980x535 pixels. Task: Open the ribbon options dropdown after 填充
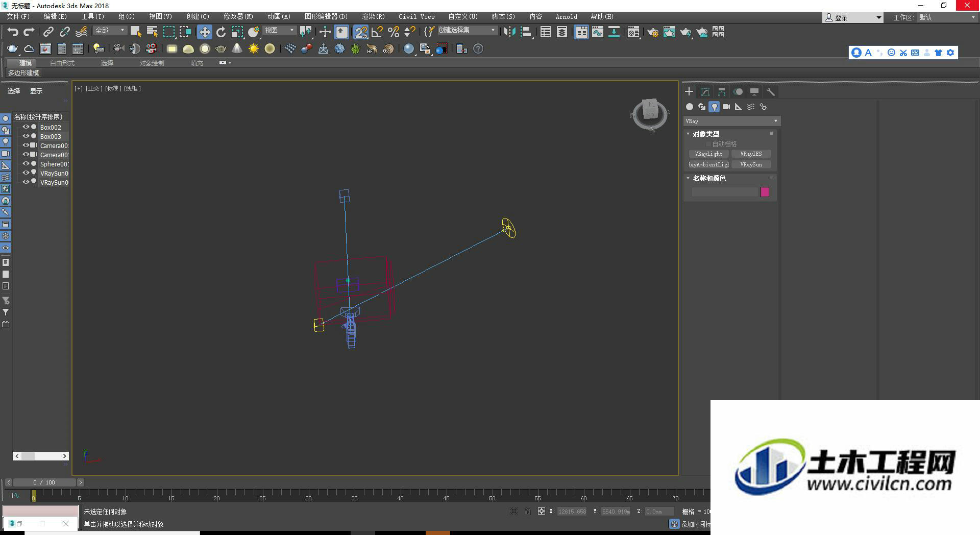225,63
